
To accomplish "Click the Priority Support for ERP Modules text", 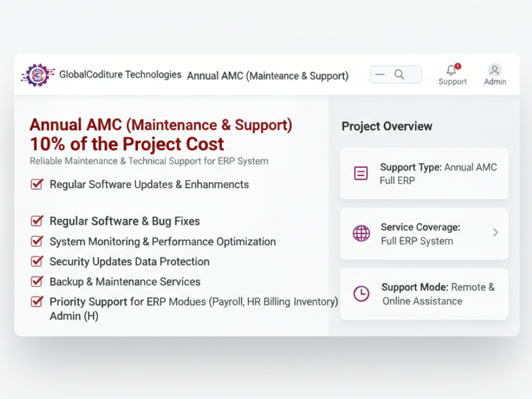I will 193,302.
